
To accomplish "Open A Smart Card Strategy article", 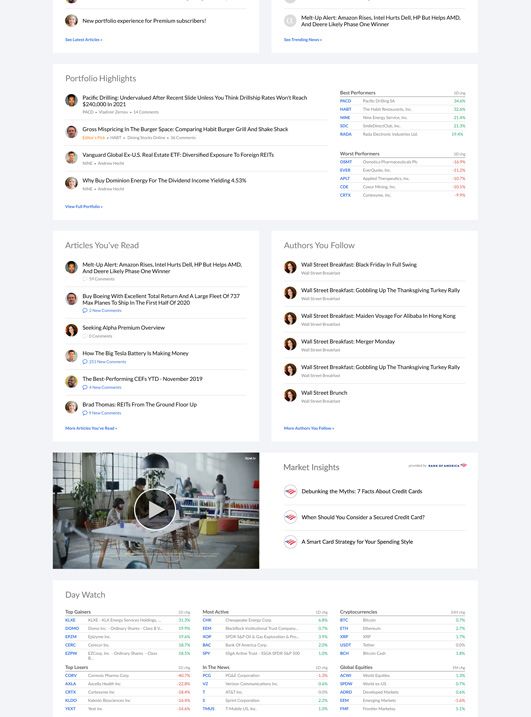I will coord(357,542).
